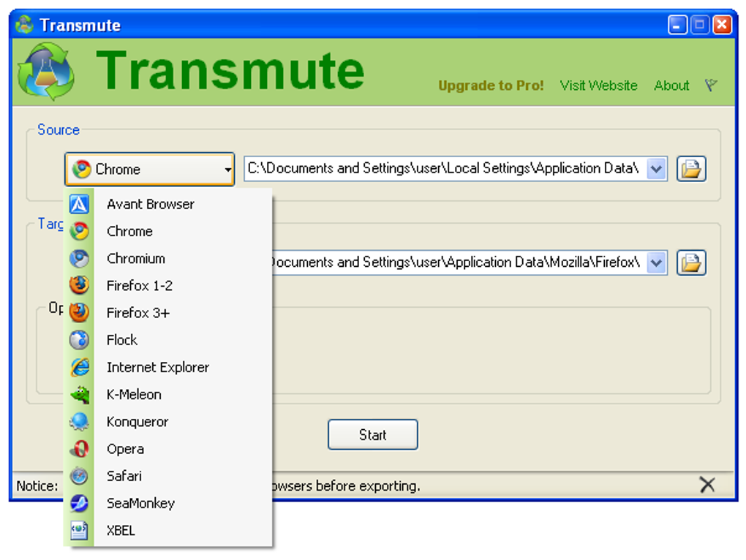Browse for Source folder with folder icon
Image resolution: width=746 pixels, height=560 pixels.
691,169
